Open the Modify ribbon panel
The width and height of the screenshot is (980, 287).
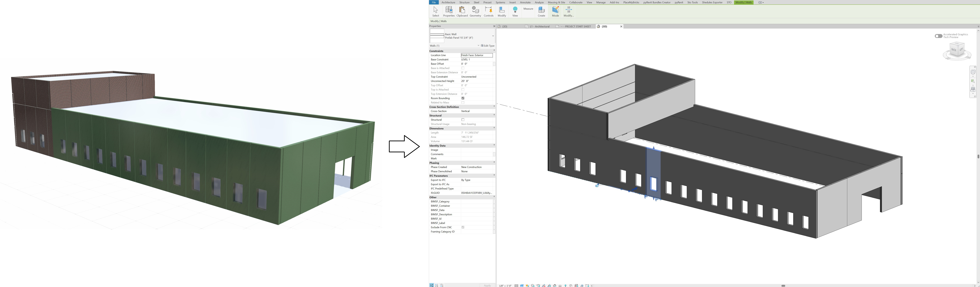coord(502,11)
